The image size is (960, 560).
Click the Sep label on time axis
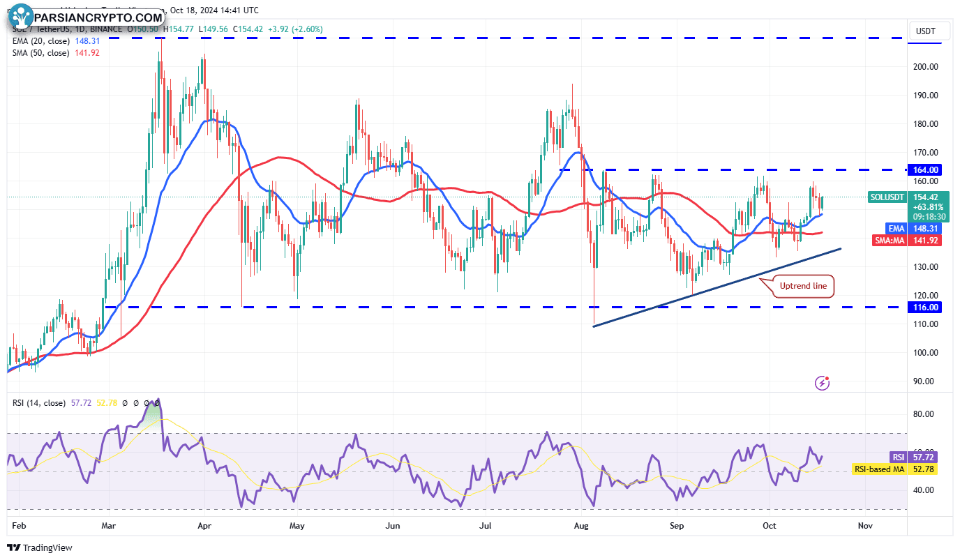[677, 524]
